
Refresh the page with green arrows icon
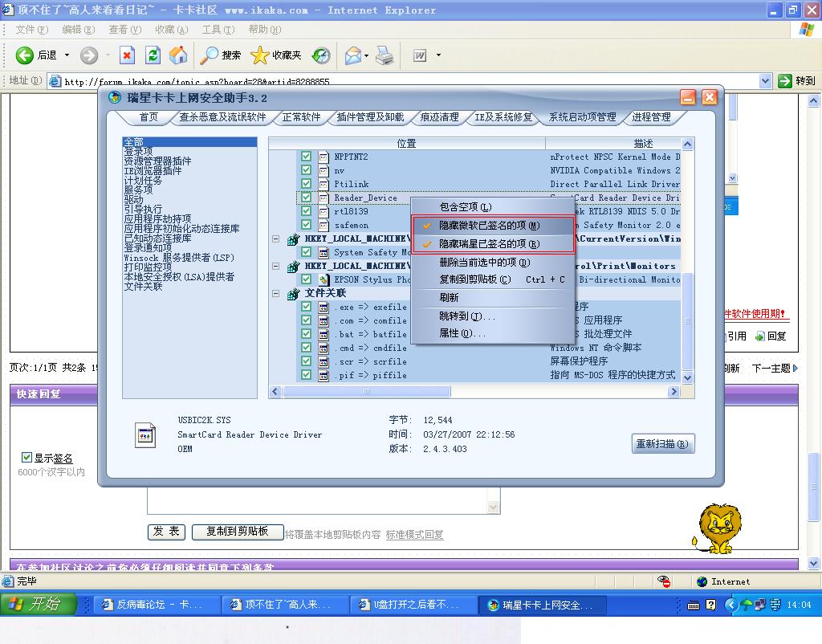tap(153, 55)
